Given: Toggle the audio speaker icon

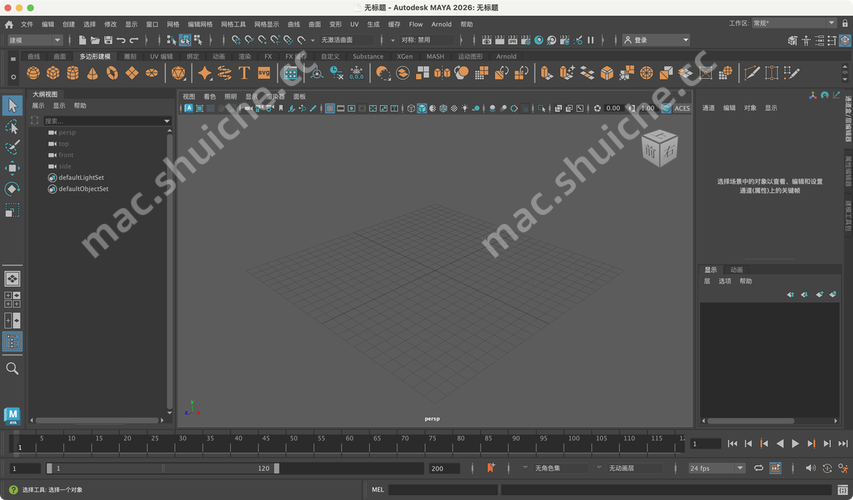Looking at the screenshot, I should click(x=811, y=468).
